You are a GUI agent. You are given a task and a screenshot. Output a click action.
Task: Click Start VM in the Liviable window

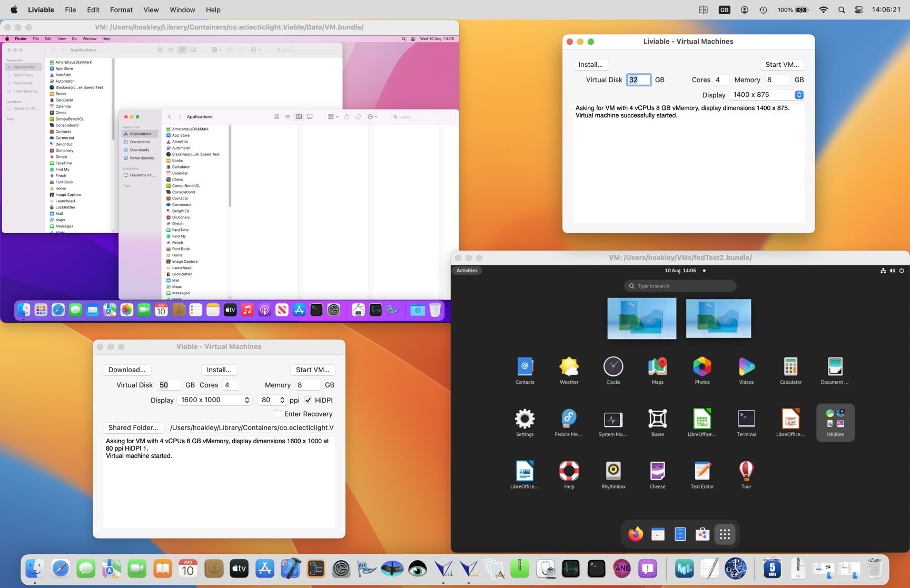782,64
